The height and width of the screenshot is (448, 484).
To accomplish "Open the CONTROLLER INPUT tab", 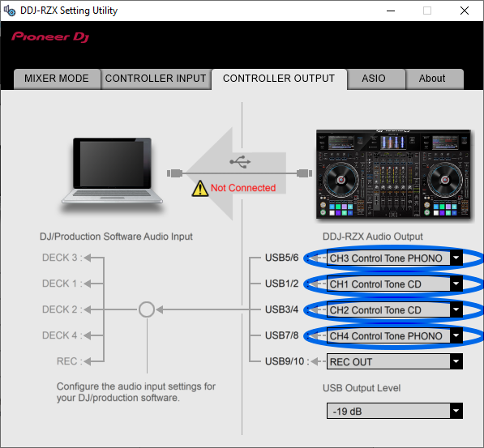I will pos(156,79).
